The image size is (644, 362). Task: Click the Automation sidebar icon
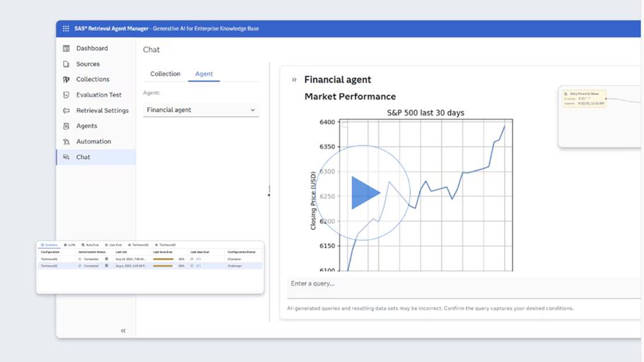click(66, 142)
